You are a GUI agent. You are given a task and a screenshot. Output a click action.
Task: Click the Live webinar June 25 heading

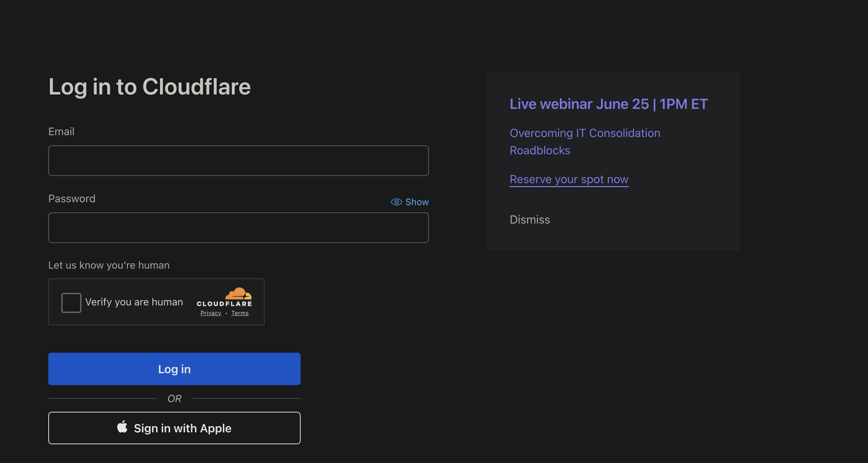pos(608,104)
